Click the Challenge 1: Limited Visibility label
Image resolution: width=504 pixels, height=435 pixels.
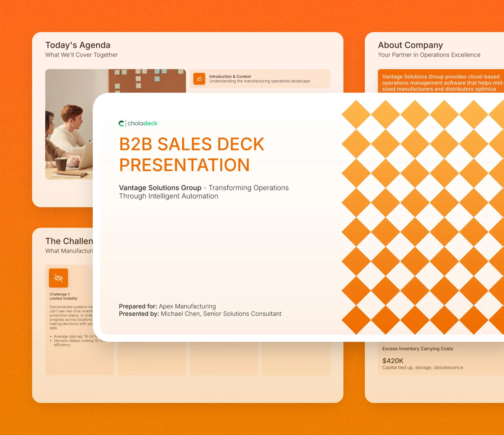pyautogui.click(x=64, y=296)
